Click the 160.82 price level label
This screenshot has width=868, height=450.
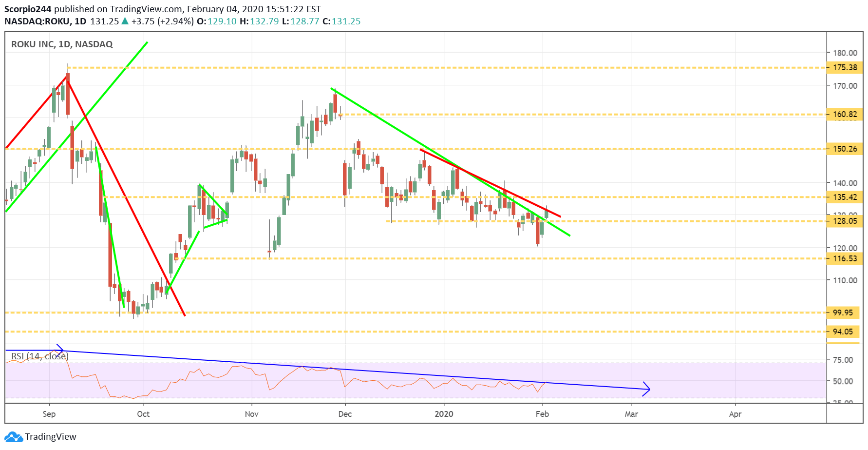[845, 114]
